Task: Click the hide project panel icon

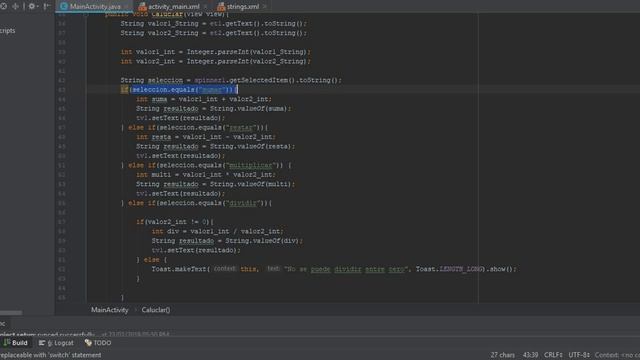Action: 46,6
